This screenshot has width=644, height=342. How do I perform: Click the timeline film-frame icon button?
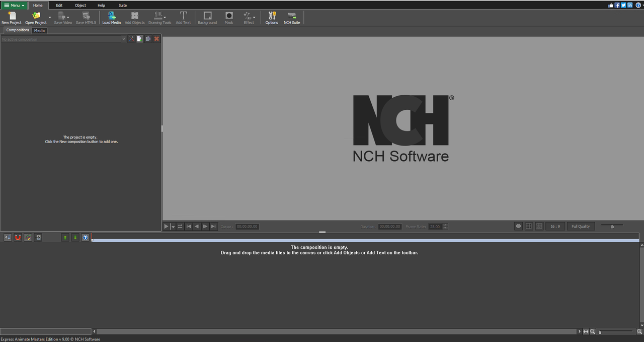(x=38, y=237)
